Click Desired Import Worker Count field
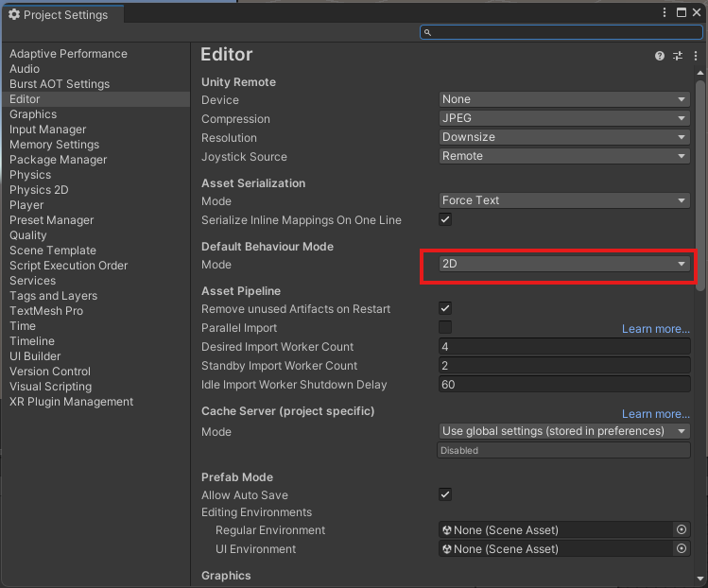This screenshot has width=708, height=588. [564, 347]
